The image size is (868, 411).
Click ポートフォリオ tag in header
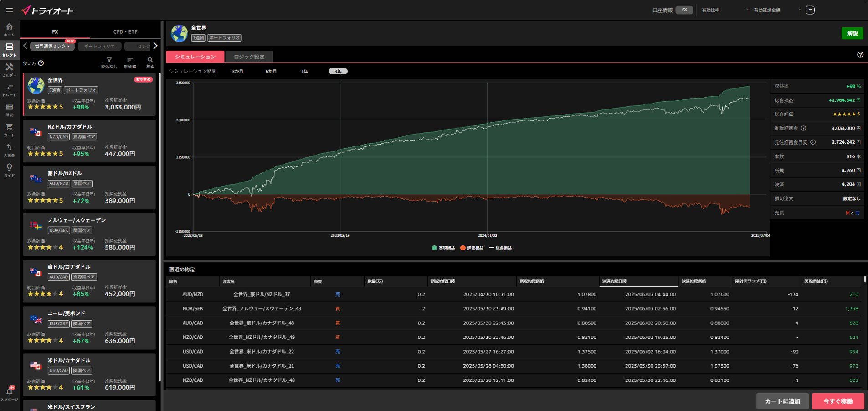pos(224,38)
